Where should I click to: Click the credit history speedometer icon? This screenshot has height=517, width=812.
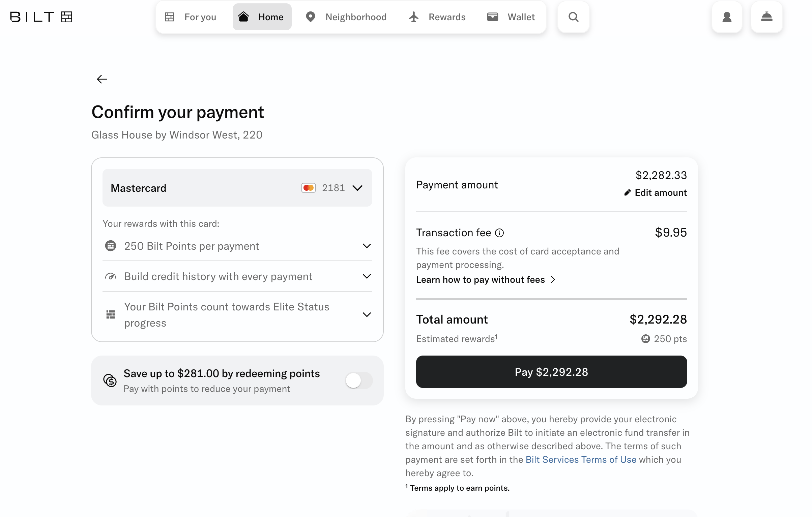[x=110, y=276]
